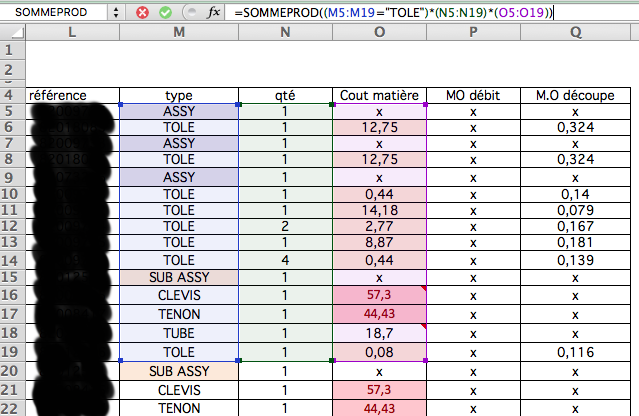Select row 15 header
This screenshot has width=639, height=416.
(x=13, y=277)
